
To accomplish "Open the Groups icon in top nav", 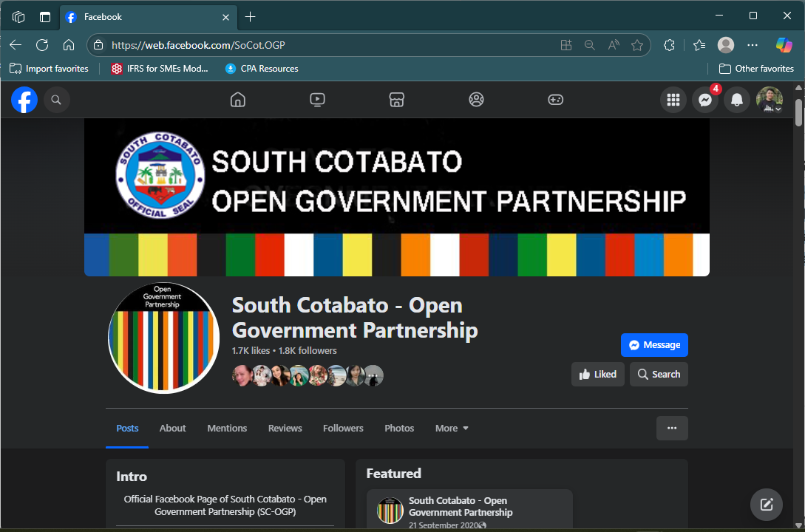I will 477,100.
